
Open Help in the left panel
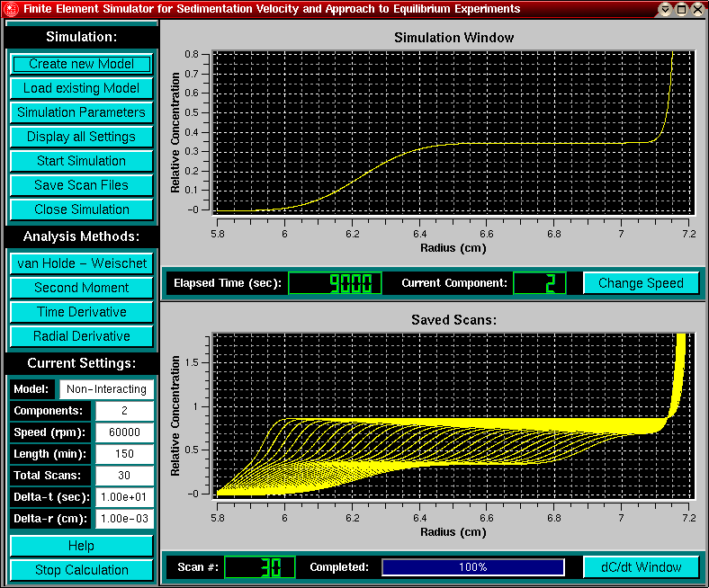(81, 546)
